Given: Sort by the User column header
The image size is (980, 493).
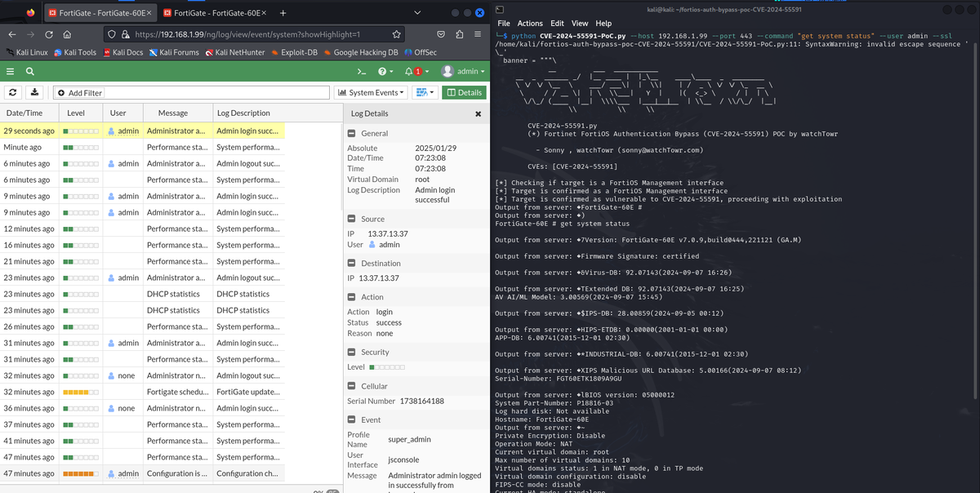Looking at the screenshot, I should click(x=122, y=113).
